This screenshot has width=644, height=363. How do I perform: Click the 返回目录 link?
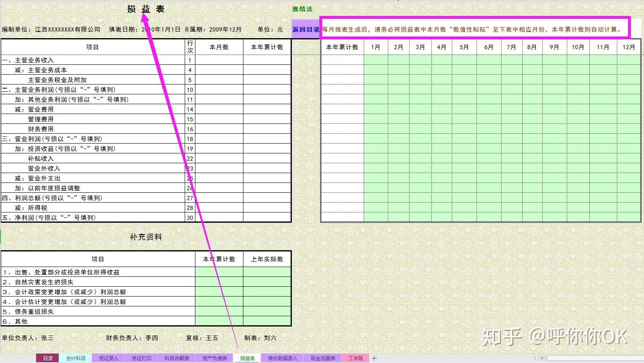pos(306,30)
